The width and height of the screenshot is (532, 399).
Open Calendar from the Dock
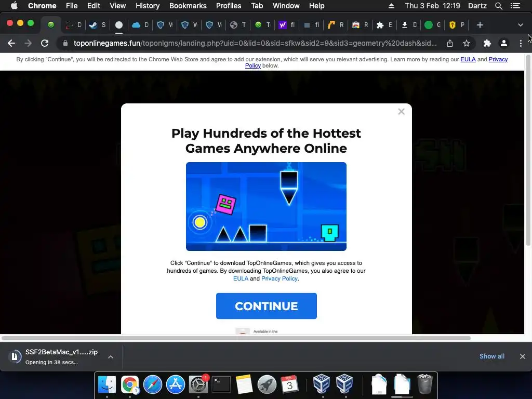[290, 384]
